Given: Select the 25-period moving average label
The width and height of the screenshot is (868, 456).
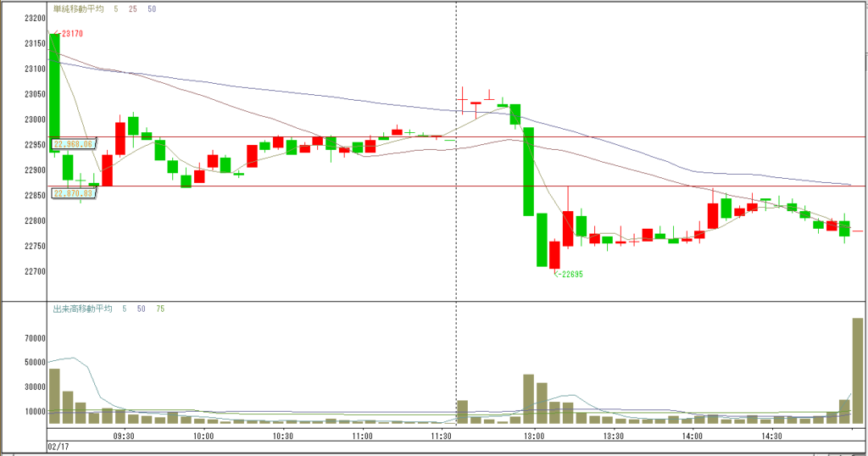Looking at the screenshot, I should [133, 8].
